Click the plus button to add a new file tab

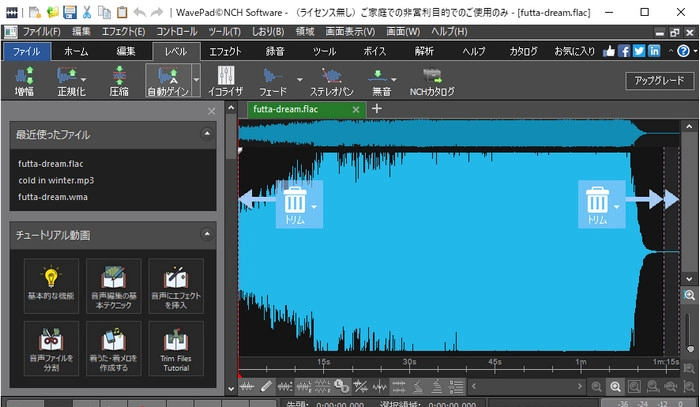tap(377, 109)
